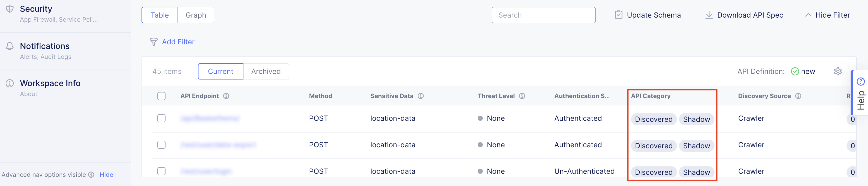Click the Sensitive Data info icon
This screenshot has width=868, height=186.
[x=420, y=96]
